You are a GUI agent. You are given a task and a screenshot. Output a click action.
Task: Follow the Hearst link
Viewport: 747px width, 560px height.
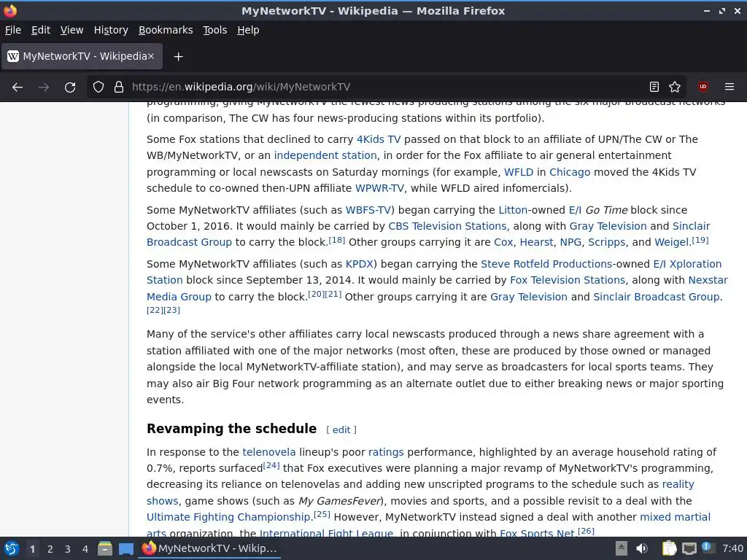[536, 242]
